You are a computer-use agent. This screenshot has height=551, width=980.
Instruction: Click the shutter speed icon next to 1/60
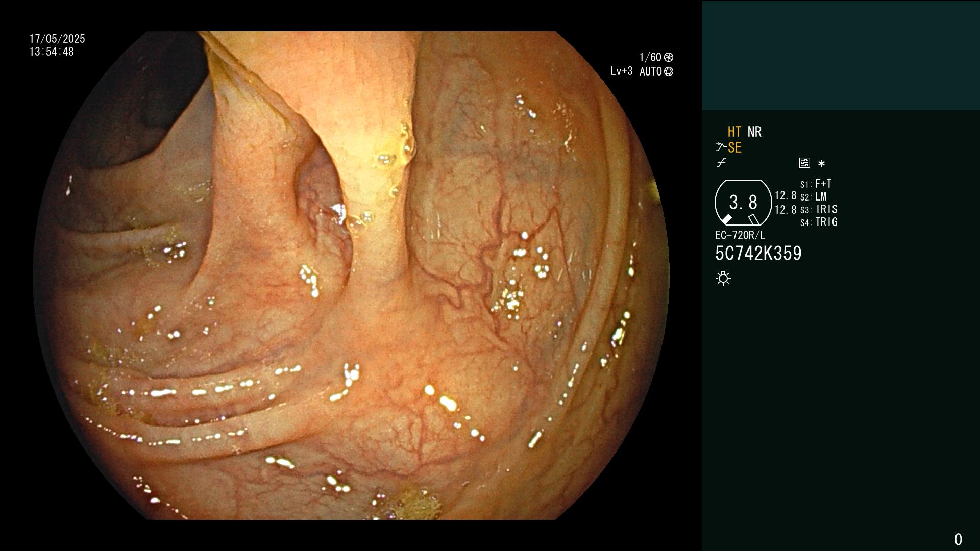pyautogui.click(x=669, y=58)
